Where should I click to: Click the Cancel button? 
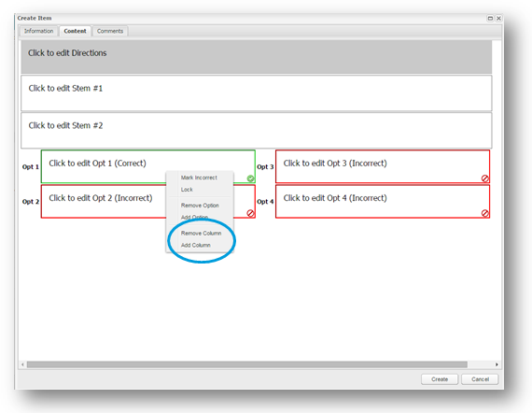[480, 379]
